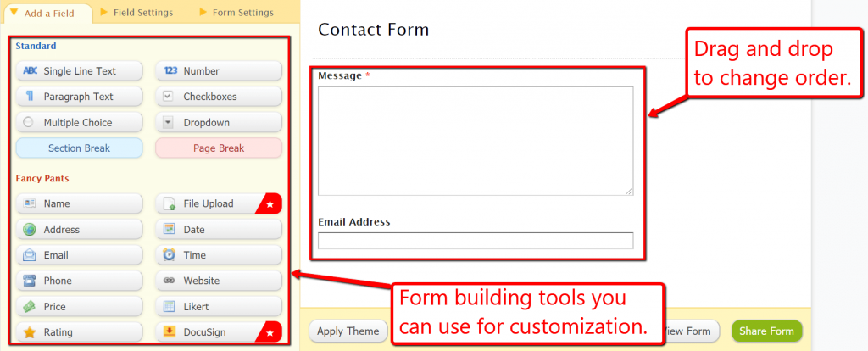Viewport: 868px width, 351px height.
Task: Select the Email Address field label
Action: 354,222
